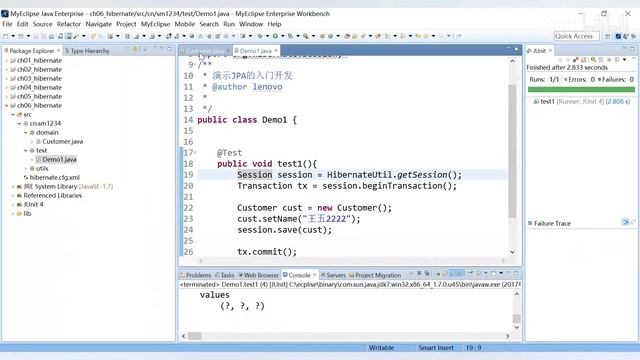
Task: Open the JUnit view menu dropdown
Action: (x=624, y=60)
